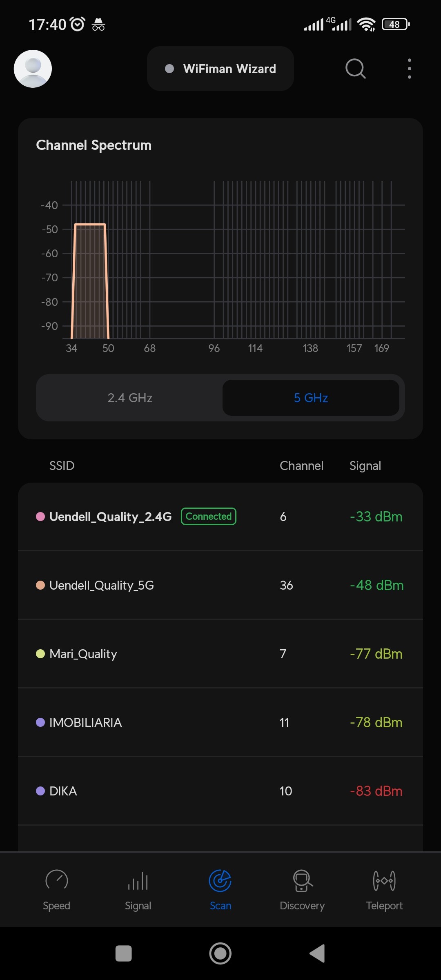This screenshot has width=441, height=980.
Task: Select the 5 GHz band option
Action: (x=311, y=398)
